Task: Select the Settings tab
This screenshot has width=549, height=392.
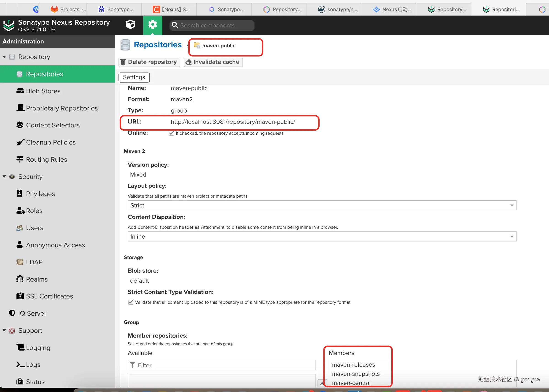Action: pos(134,77)
